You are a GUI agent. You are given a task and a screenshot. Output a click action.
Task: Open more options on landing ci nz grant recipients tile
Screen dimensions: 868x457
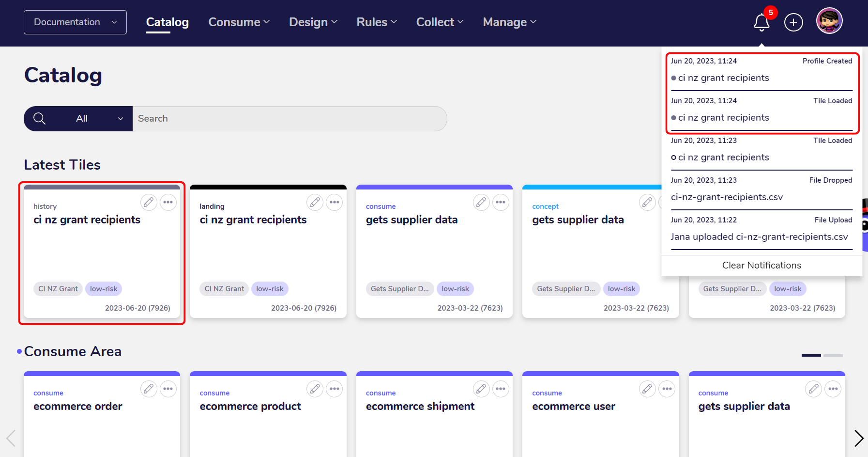[335, 202]
